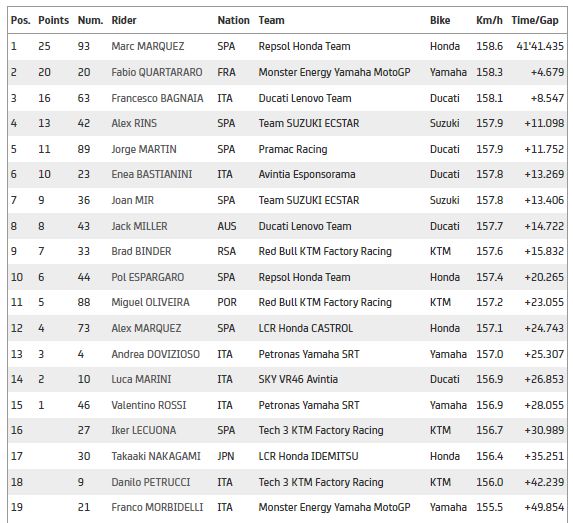Click Jack MILLER's nation AUS
The height and width of the screenshot is (523, 573).
[227, 226]
